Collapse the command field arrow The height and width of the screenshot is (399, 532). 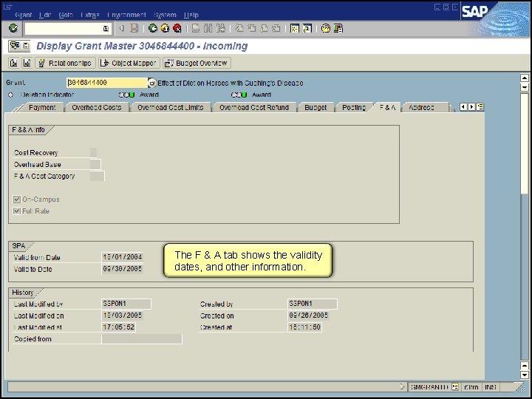pyautogui.click(x=121, y=29)
